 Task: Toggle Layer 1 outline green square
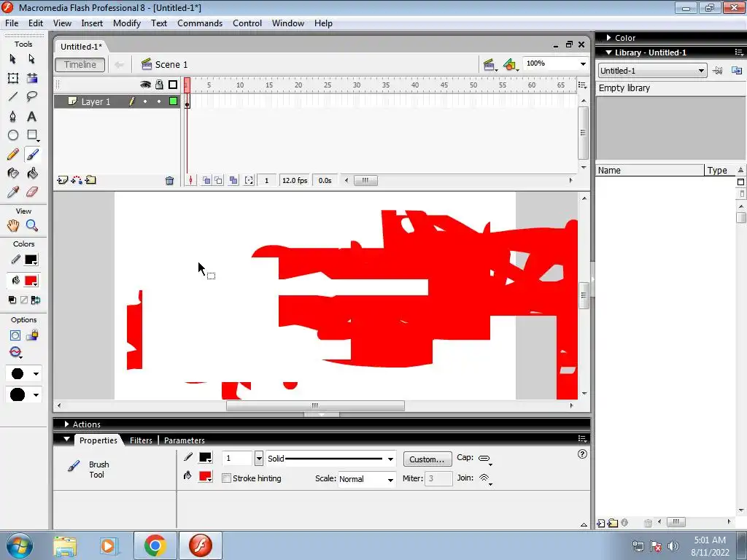[173, 101]
